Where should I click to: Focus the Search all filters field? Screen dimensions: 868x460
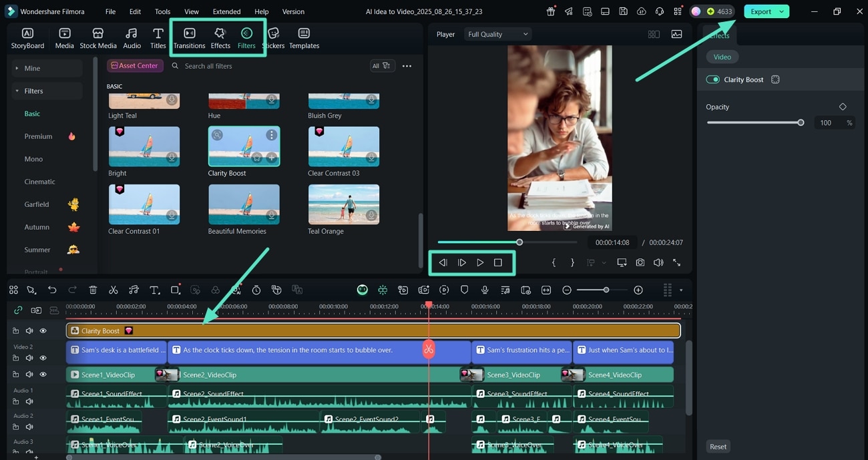point(267,66)
